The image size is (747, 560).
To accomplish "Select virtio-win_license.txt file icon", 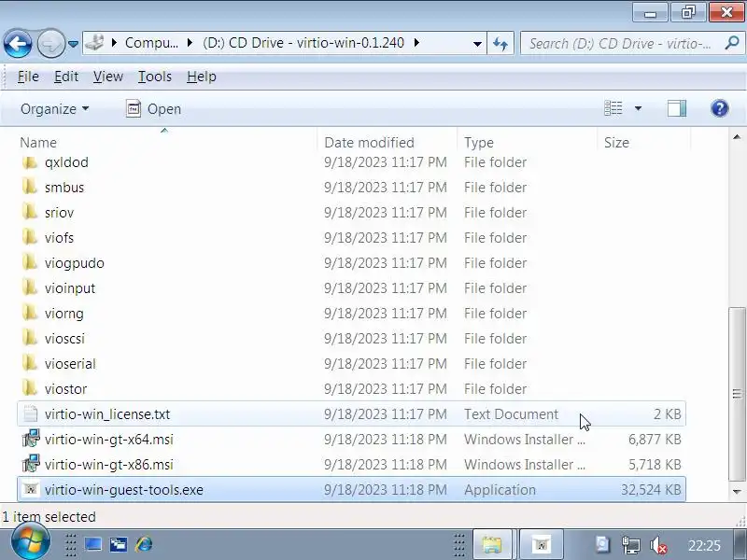I will click(x=31, y=413).
